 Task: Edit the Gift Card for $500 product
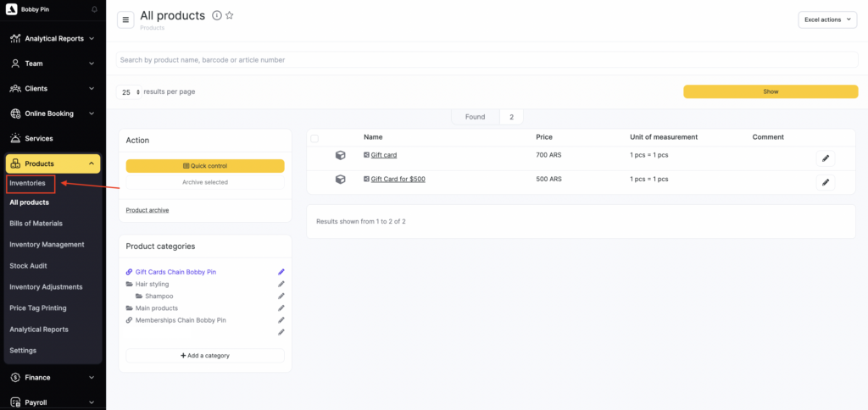pyautogui.click(x=825, y=182)
